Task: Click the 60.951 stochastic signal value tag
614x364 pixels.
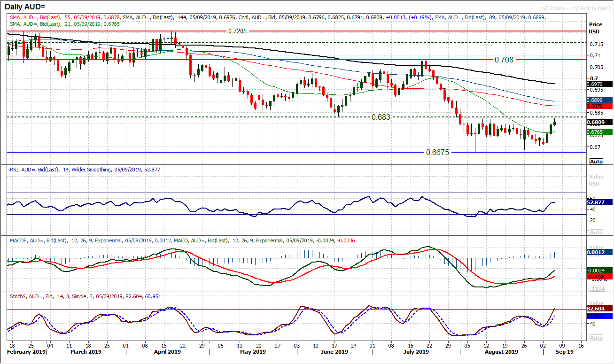Action: point(599,316)
